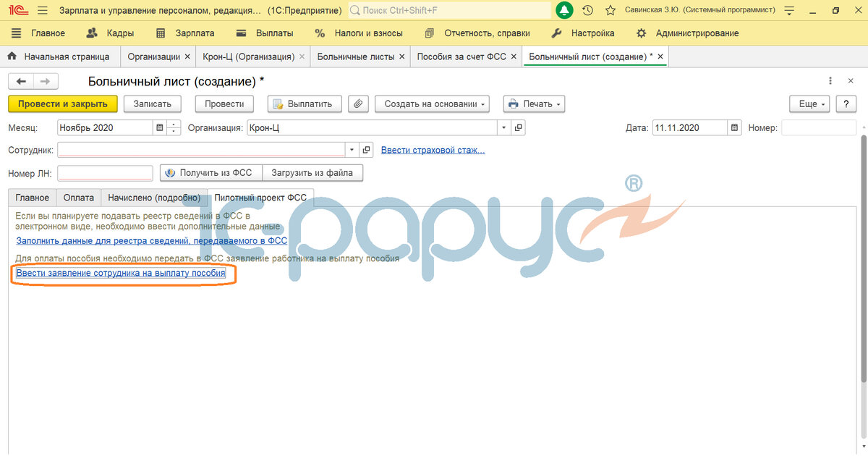Open help with the question mark button
The width and height of the screenshot is (868, 456).
click(x=846, y=104)
